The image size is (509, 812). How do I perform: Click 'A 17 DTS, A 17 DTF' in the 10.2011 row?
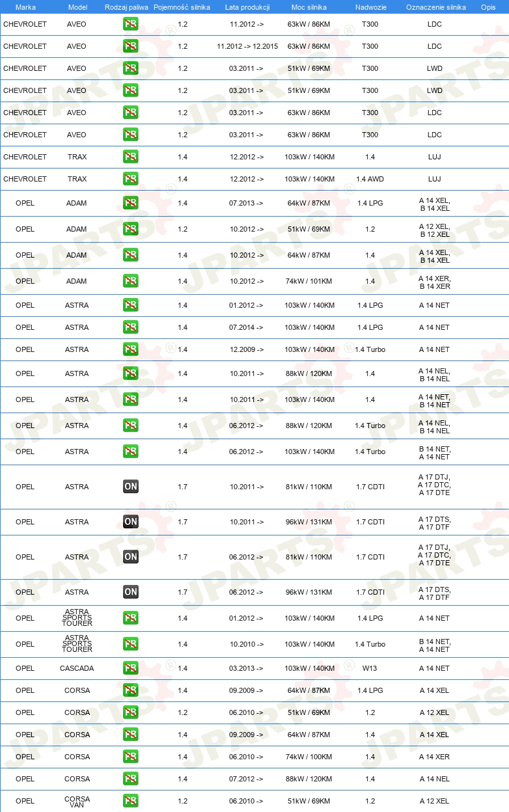click(x=434, y=523)
